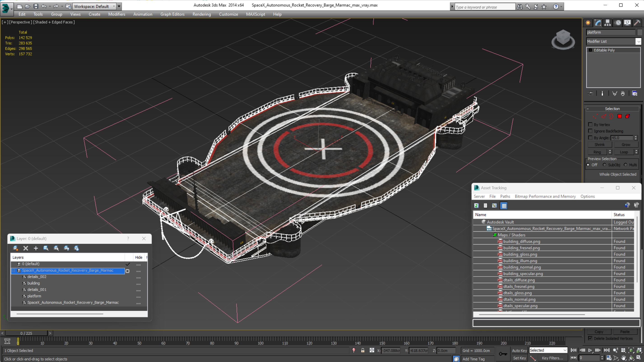Toggle Hide for the platform layer row
Screen dimensions: 644x362
[x=138, y=297]
